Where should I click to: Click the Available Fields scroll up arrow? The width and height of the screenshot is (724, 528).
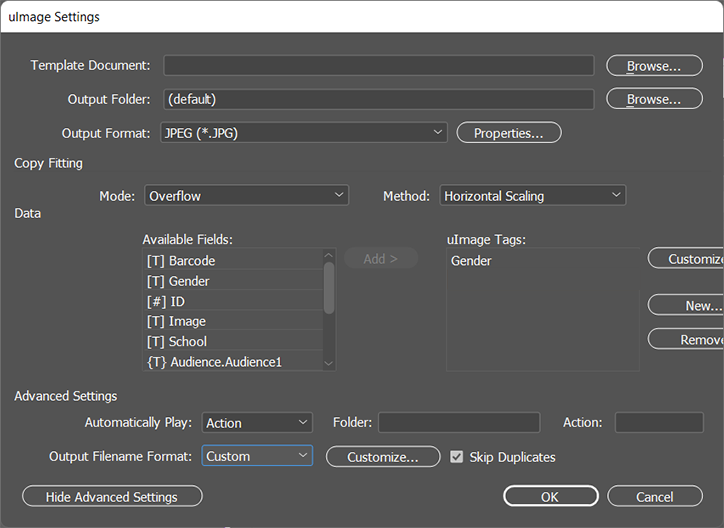pyautogui.click(x=329, y=255)
